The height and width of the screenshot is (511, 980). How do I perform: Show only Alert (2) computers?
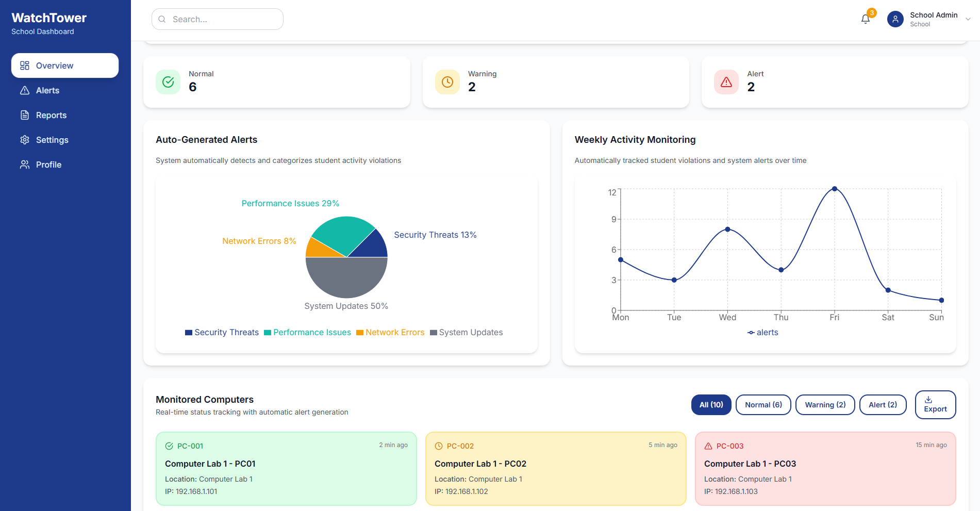[x=883, y=405]
